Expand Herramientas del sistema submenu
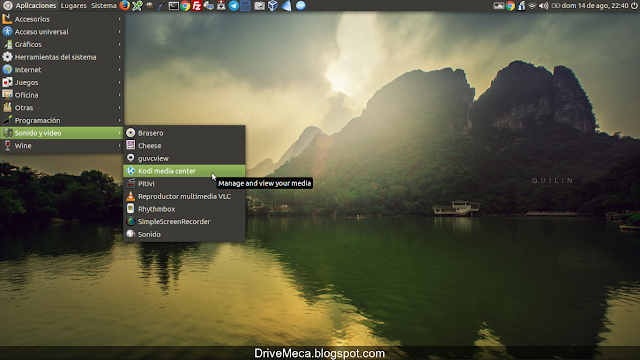This screenshot has width=640, height=360. point(62,57)
